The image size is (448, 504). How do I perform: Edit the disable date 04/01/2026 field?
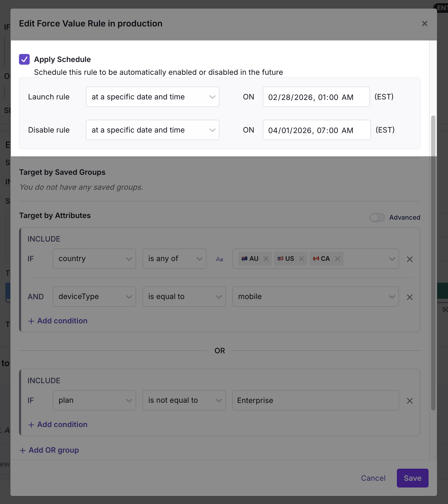[317, 130]
